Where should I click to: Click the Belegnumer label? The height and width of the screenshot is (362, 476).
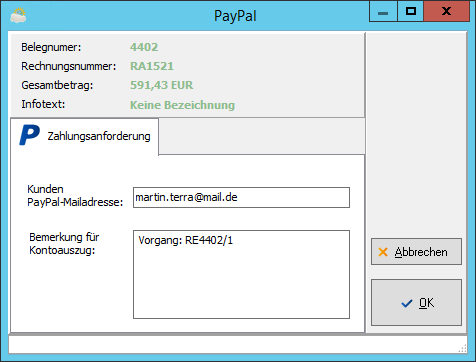(51, 47)
